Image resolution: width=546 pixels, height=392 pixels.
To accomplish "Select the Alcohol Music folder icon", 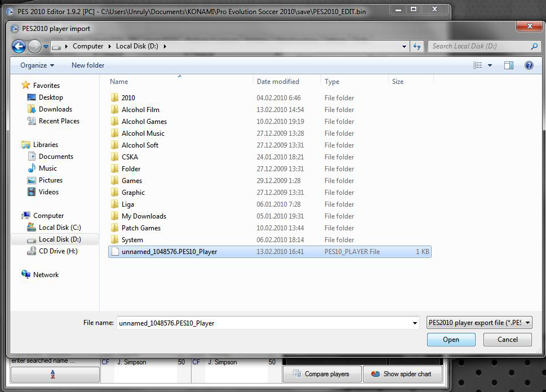I will pos(114,133).
